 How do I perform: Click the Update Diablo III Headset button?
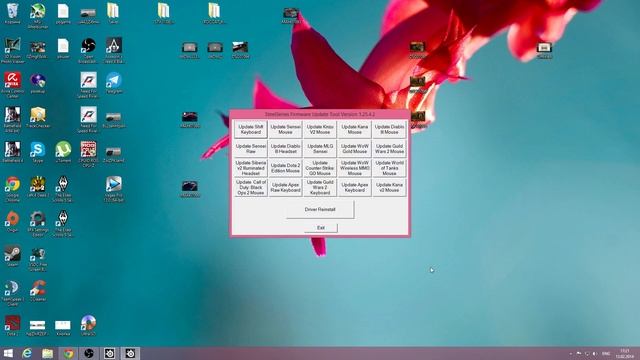[x=285, y=149]
